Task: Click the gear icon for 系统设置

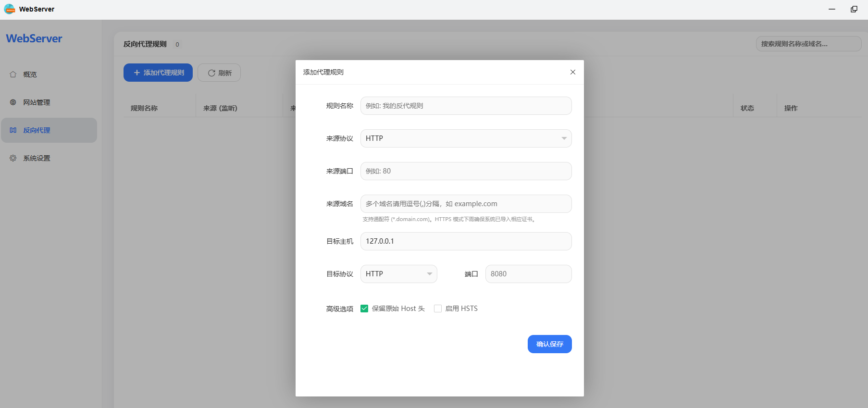Action: click(x=13, y=158)
